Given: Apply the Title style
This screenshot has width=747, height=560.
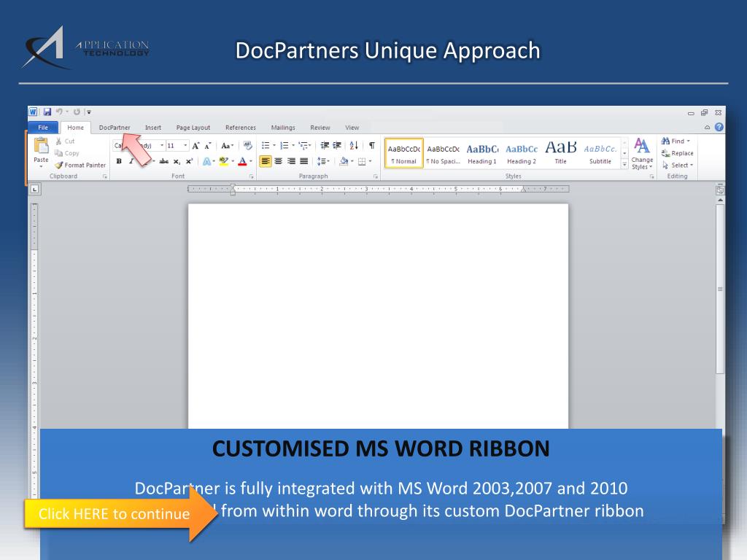Looking at the screenshot, I should click(561, 153).
